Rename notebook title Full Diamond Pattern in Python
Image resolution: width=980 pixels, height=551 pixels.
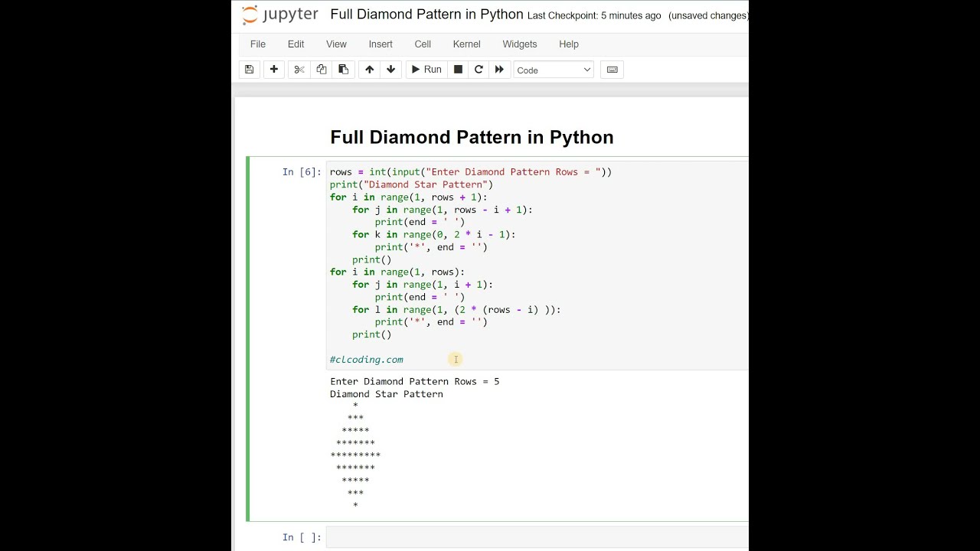(x=426, y=15)
